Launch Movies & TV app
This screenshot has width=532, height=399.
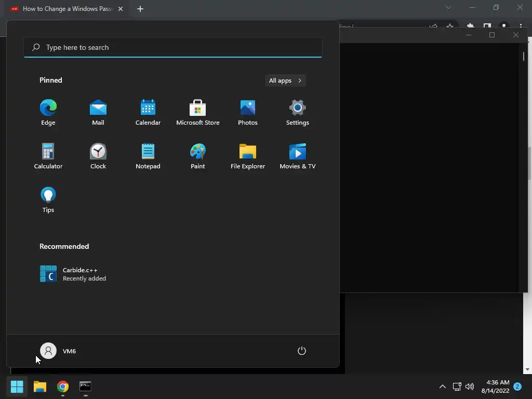click(x=298, y=156)
